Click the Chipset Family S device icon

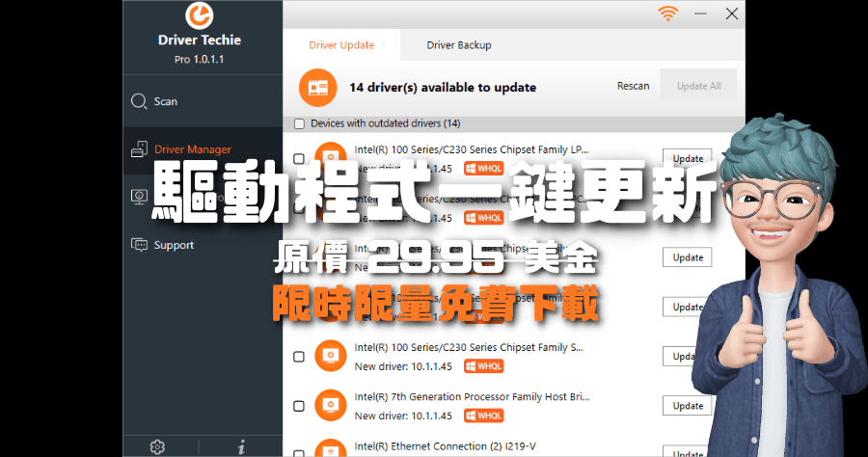(331, 356)
